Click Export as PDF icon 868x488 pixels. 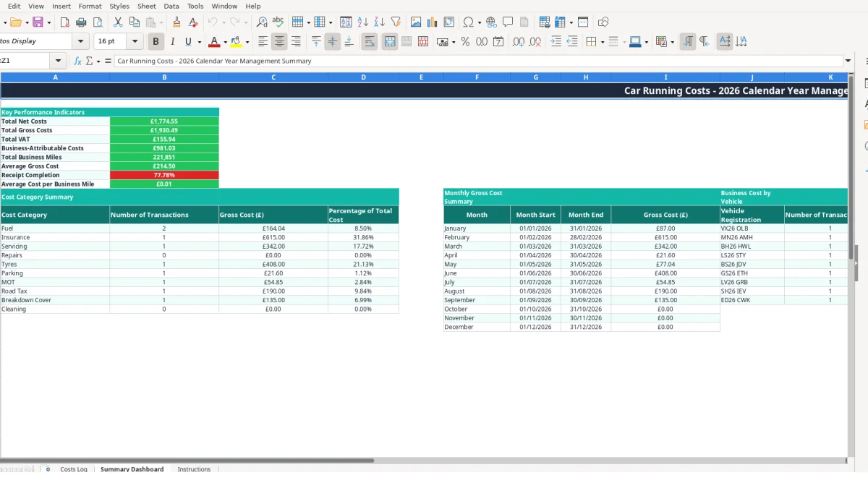[65, 22]
